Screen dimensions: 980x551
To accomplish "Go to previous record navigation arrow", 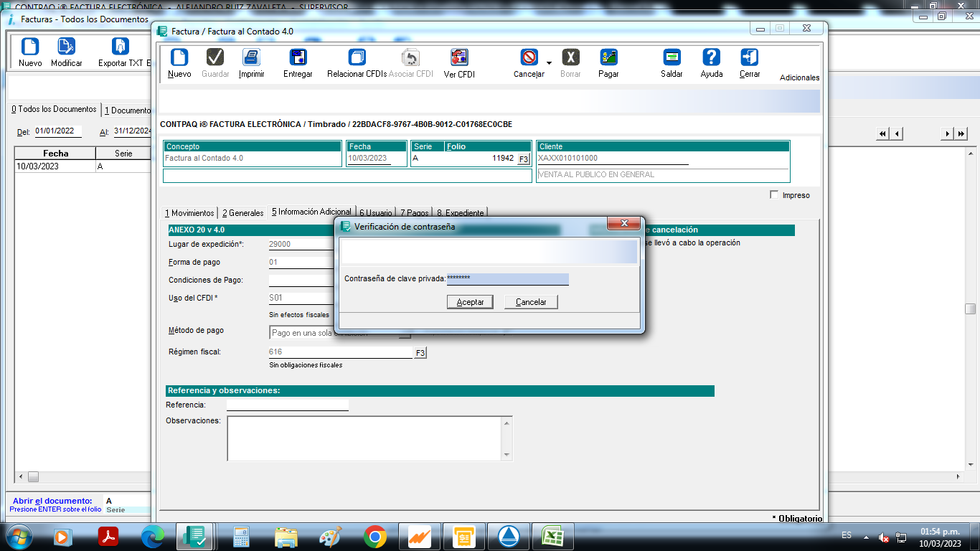I will [896, 133].
